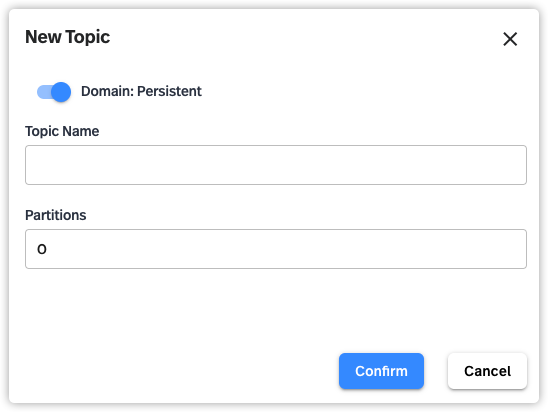The height and width of the screenshot is (412, 548).
Task: Click the X at dialog top-right corner
Action: (510, 39)
